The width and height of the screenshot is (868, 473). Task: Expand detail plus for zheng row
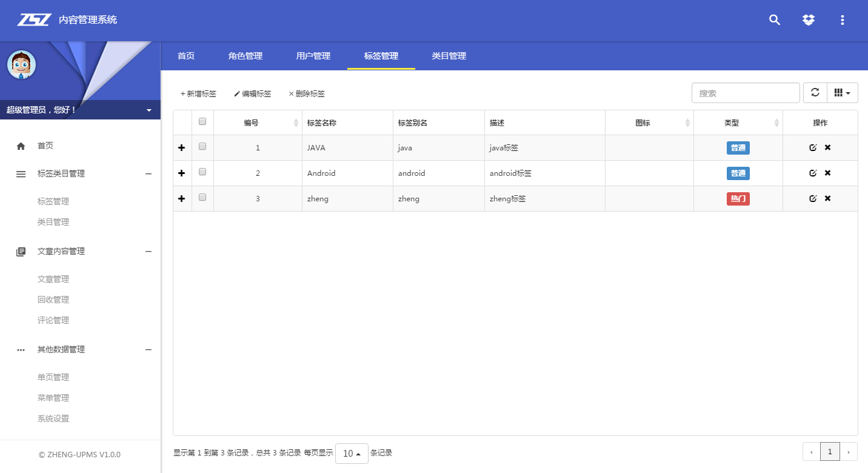[181, 199]
